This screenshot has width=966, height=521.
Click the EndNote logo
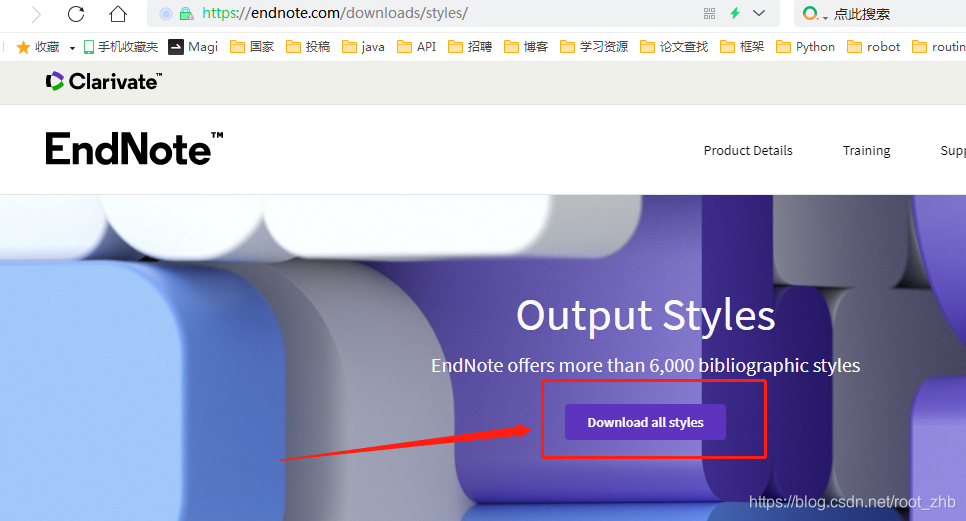pyautogui.click(x=134, y=148)
